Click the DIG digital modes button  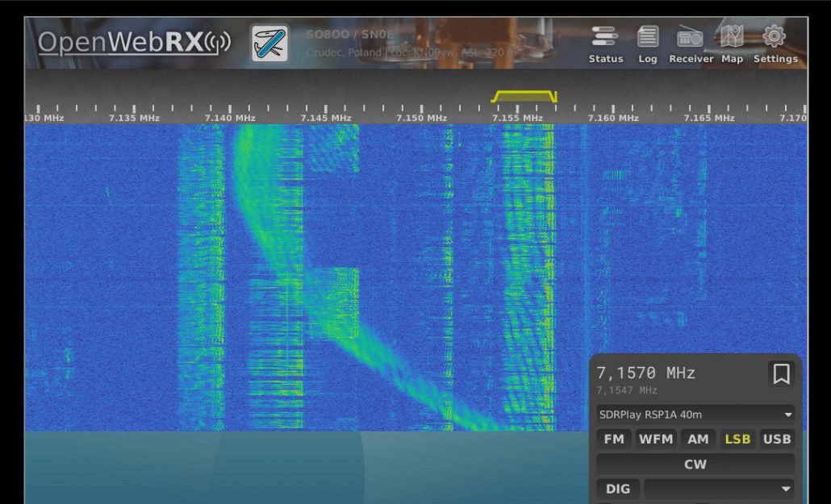click(x=618, y=489)
